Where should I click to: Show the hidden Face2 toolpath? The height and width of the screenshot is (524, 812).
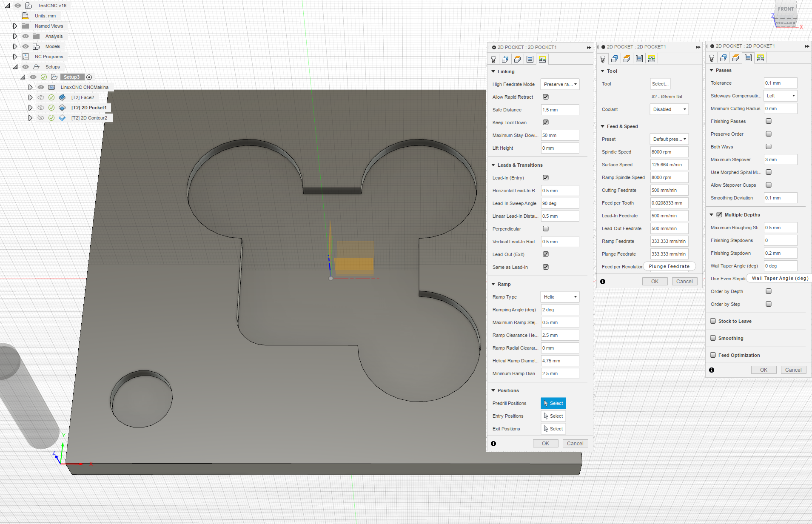(x=41, y=97)
